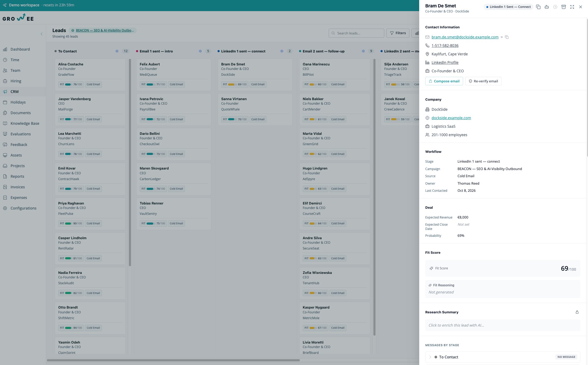588x365 pixels.
Task: Navigate to Invoices
Action: click(x=17, y=187)
